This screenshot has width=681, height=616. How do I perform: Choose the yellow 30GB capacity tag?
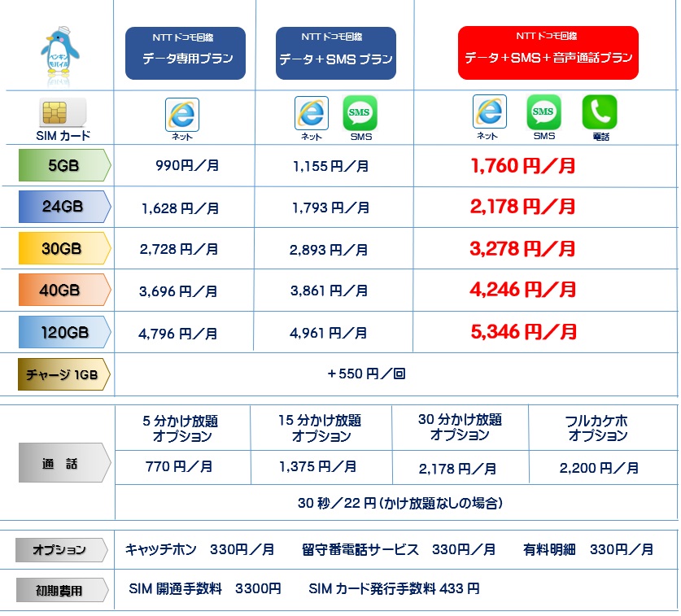(65, 248)
